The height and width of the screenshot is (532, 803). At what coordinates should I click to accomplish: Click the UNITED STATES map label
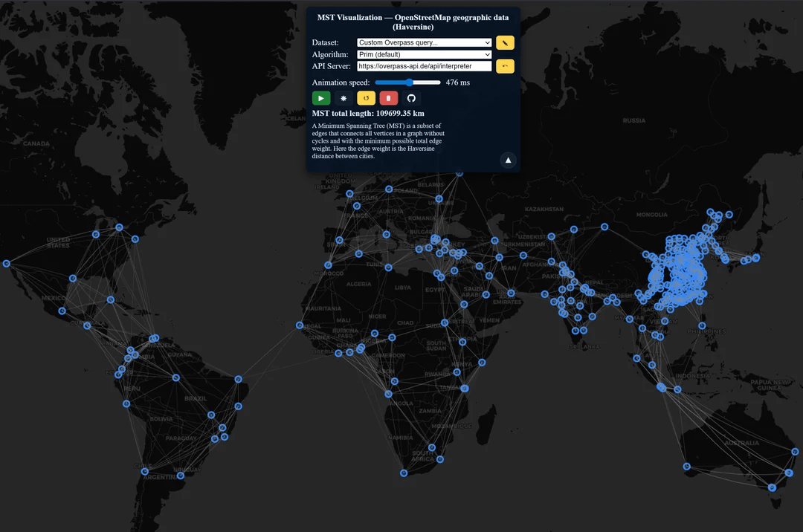pos(59,242)
